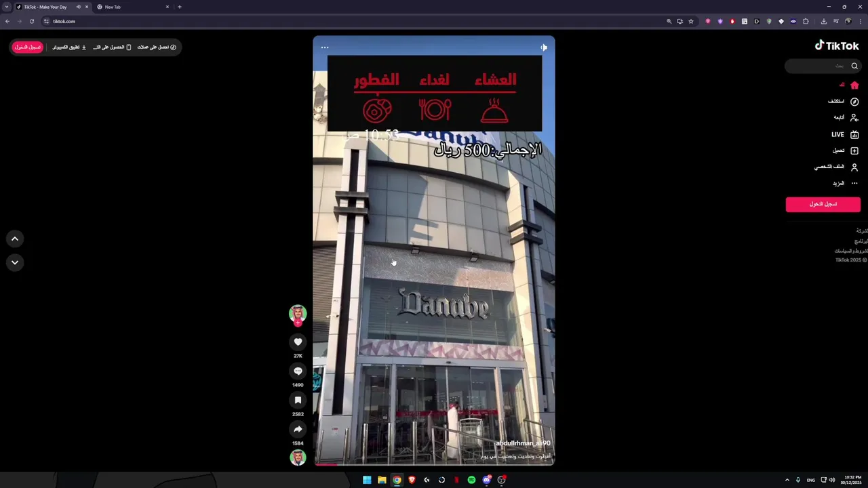Go to next video with down arrow
The width and height of the screenshot is (868, 488).
click(15, 262)
